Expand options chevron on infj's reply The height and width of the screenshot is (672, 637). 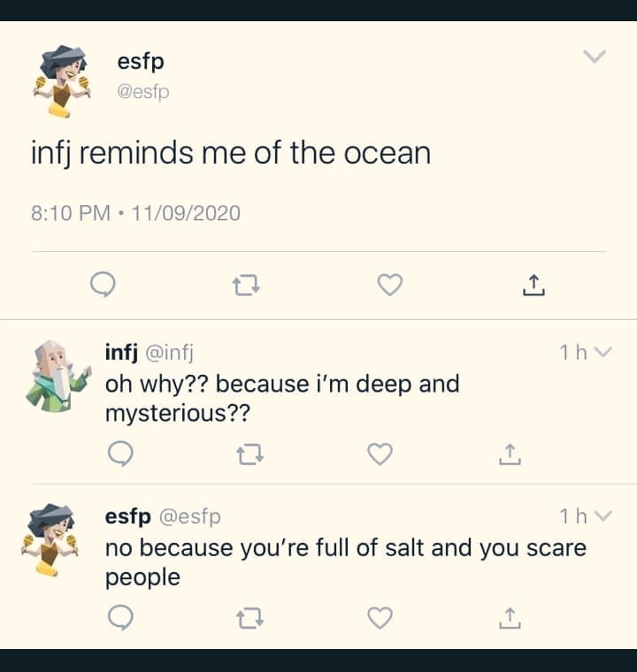[603, 353]
